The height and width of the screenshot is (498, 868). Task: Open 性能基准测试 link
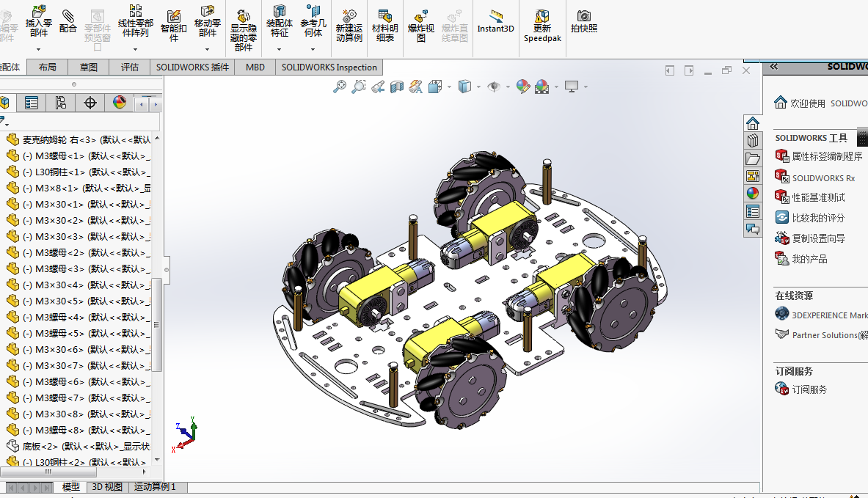click(810, 197)
